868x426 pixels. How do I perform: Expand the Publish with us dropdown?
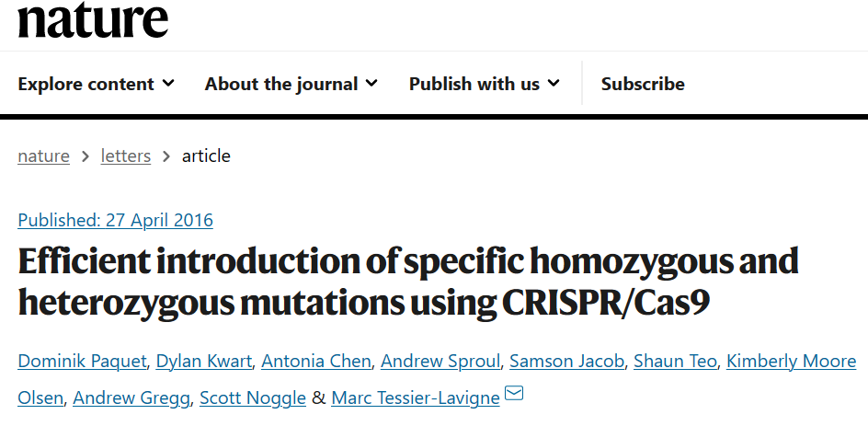(x=485, y=84)
